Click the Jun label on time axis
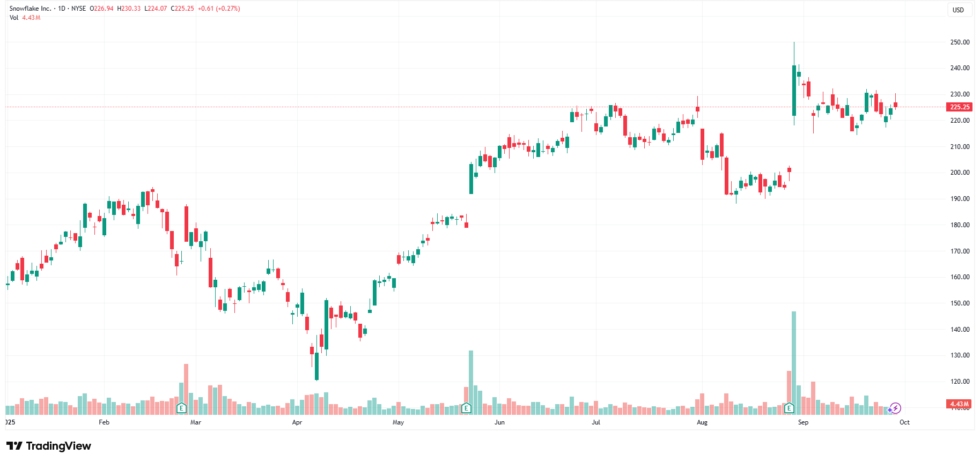 click(x=499, y=422)
